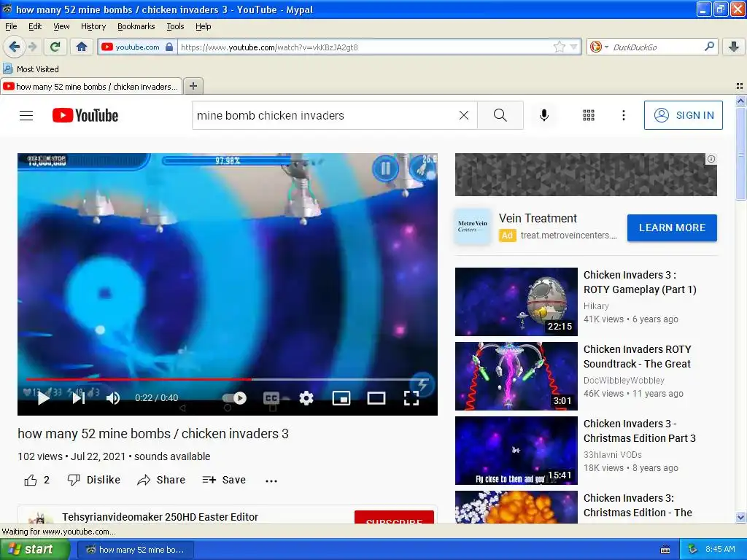The image size is (747, 560).
Task: Open 'Chicken Invaders 3 : ROTY Gameplay (Part 1)' thumbnail
Action: (516, 301)
